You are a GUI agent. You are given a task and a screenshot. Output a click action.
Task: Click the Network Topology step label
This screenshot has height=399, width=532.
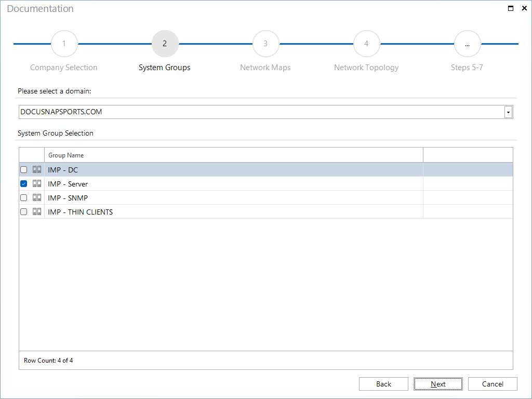tap(366, 68)
